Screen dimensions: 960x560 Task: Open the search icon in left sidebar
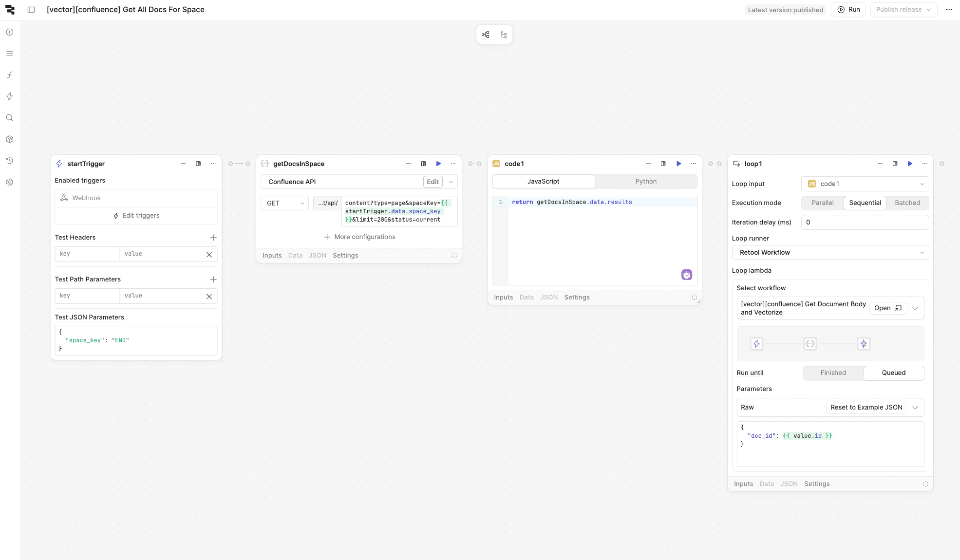point(10,118)
